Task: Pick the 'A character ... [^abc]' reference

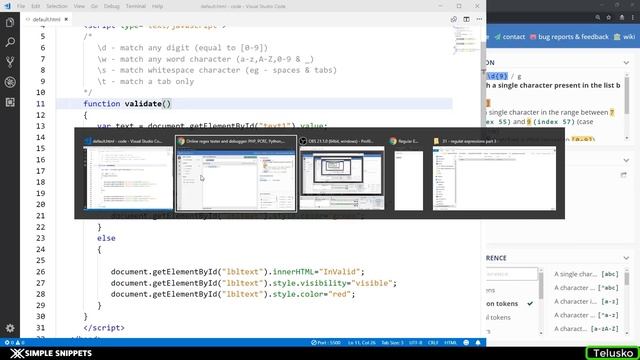Action: [x=586, y=288]
